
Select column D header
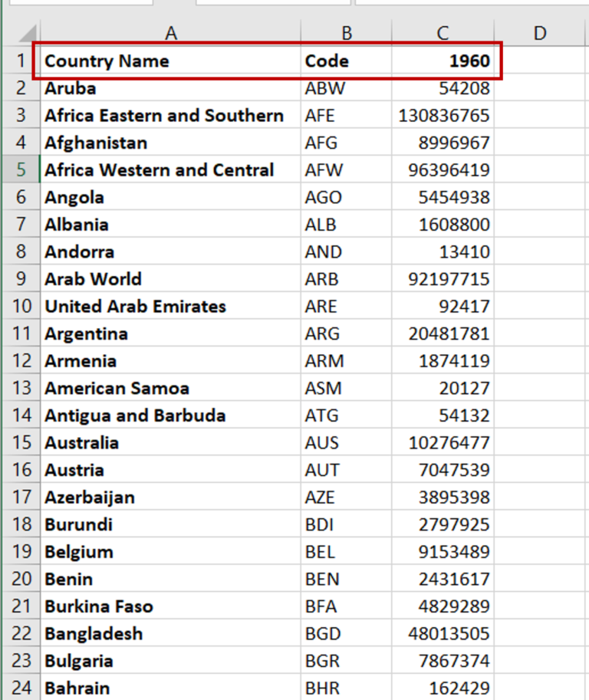coord(540,32)
